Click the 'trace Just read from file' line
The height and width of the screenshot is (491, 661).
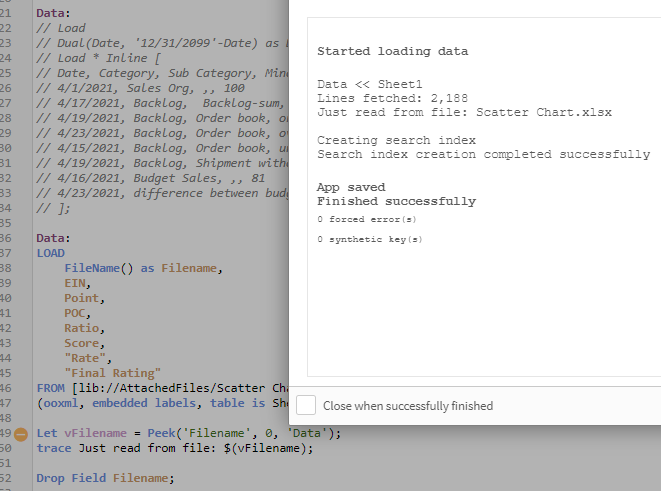(175, 448)
